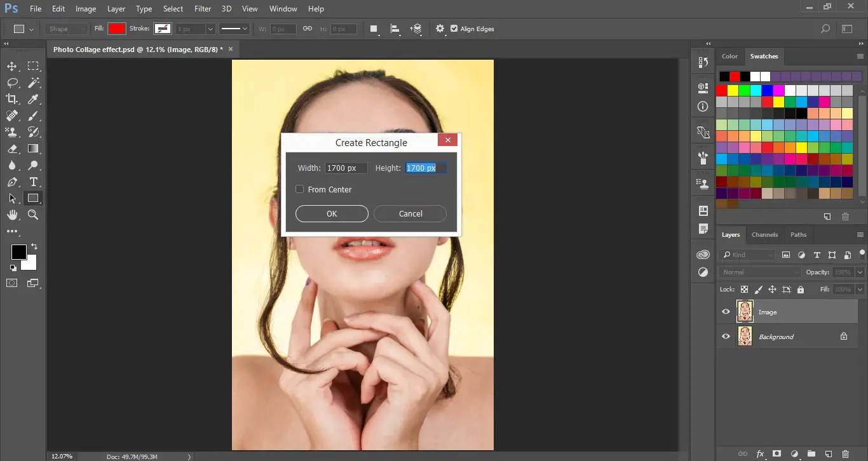Open the Stroke width dropdown
This screenshot has height=461, width=868.
tap(210, 29)
